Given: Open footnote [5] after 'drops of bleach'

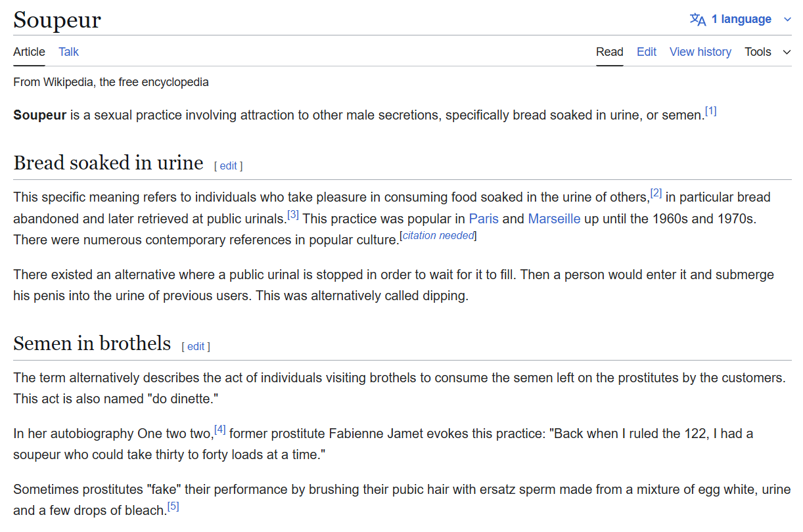Looking at the screenshot, I should coord(173,506).
